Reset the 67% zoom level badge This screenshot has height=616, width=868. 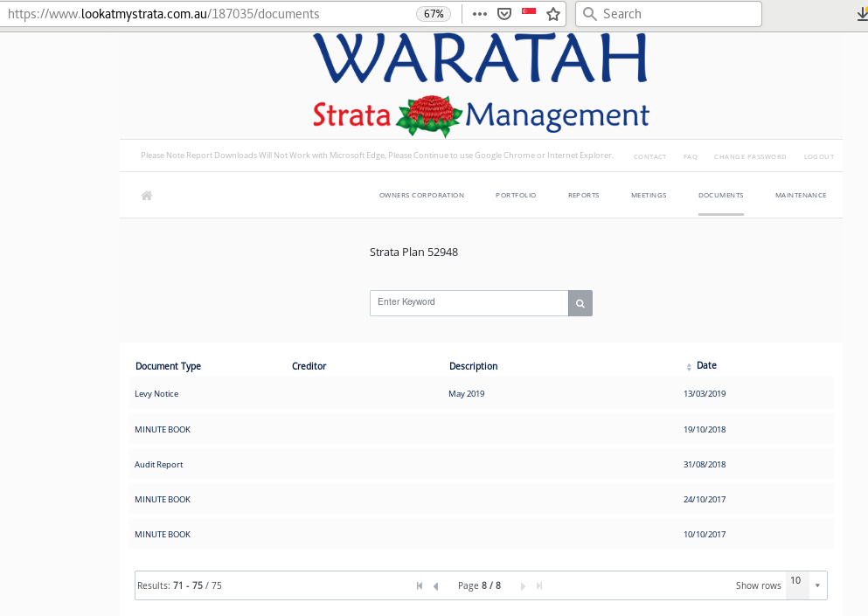[x=434, y=14]
